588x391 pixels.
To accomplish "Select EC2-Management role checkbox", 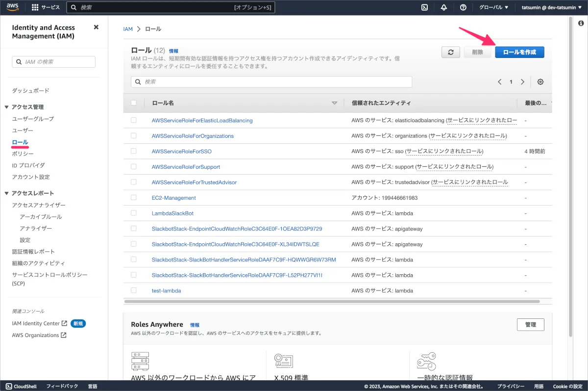I will 134,198.
